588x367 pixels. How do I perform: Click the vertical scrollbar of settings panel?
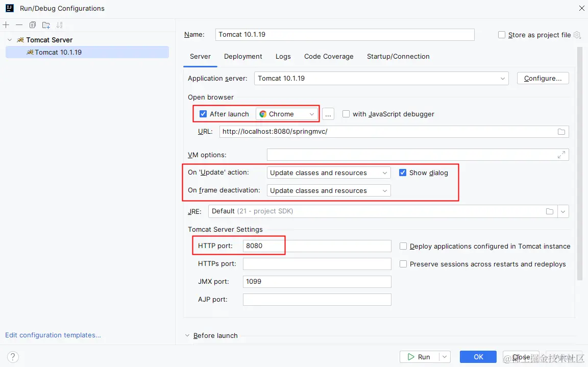pyautogui.click(x=580, y=163)
